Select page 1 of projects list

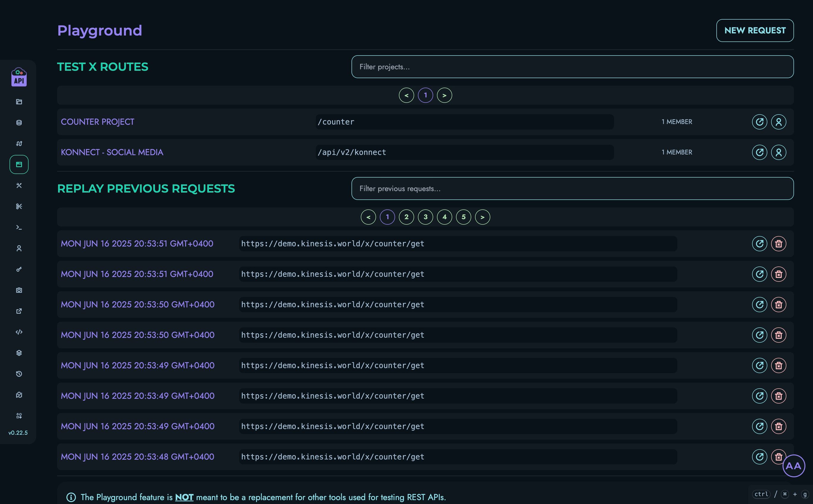[425, 95]
